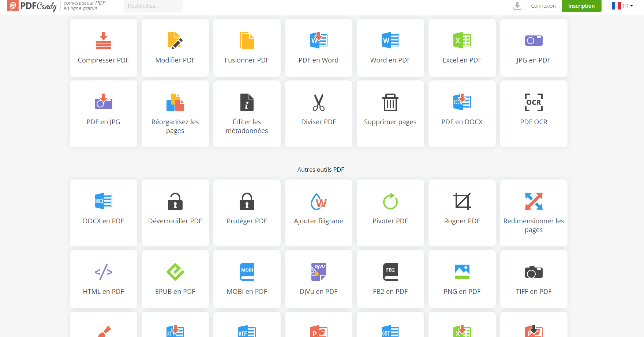Select the Modifier PDF pencil icon
This screenshot has width=644, height=337.
(175, 41)
